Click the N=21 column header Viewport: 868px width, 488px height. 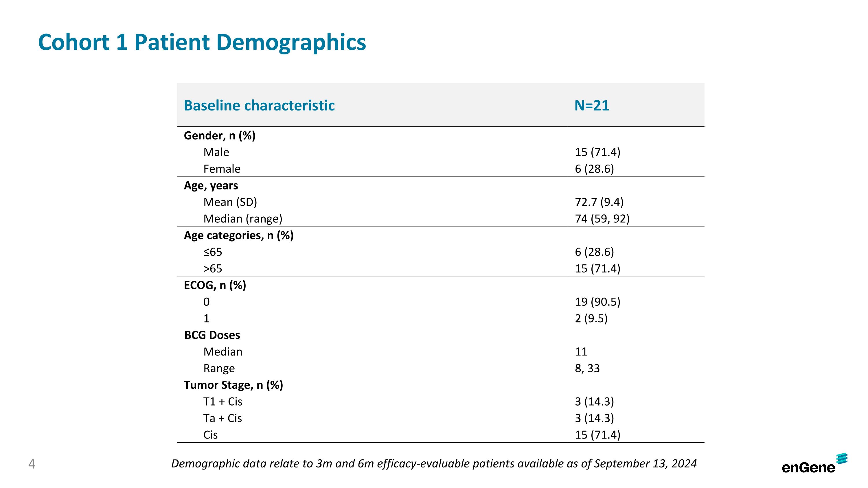point(592,105)
